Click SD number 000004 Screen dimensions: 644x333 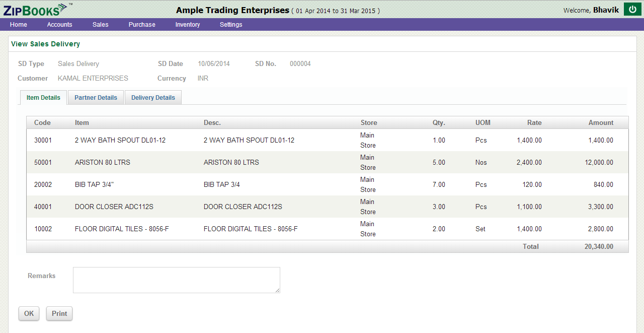click(300, 64)
